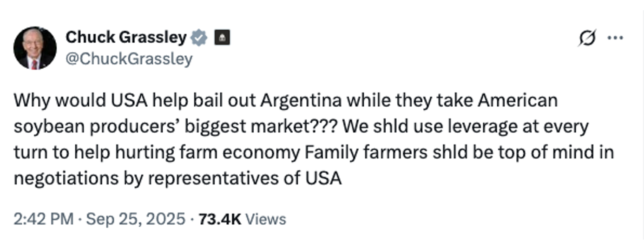The image size is (644, 248).
Task: Click the blue verified checkmark badge
Action: click(199, 38)
